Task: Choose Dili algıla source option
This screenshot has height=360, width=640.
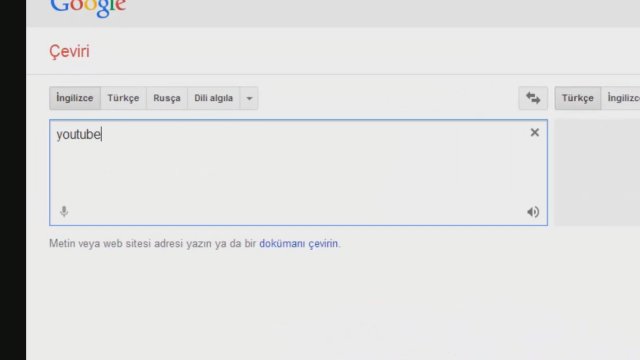Action: tap(213, 98)
